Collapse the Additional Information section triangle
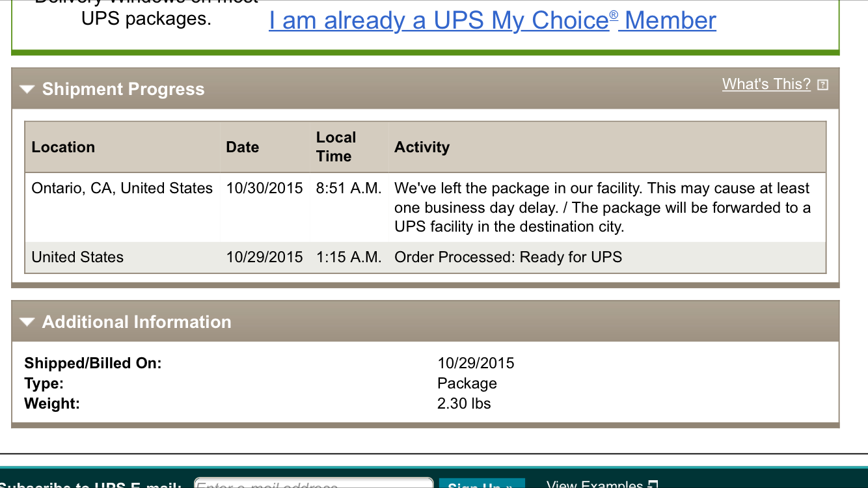 click(x=27, y=321)
